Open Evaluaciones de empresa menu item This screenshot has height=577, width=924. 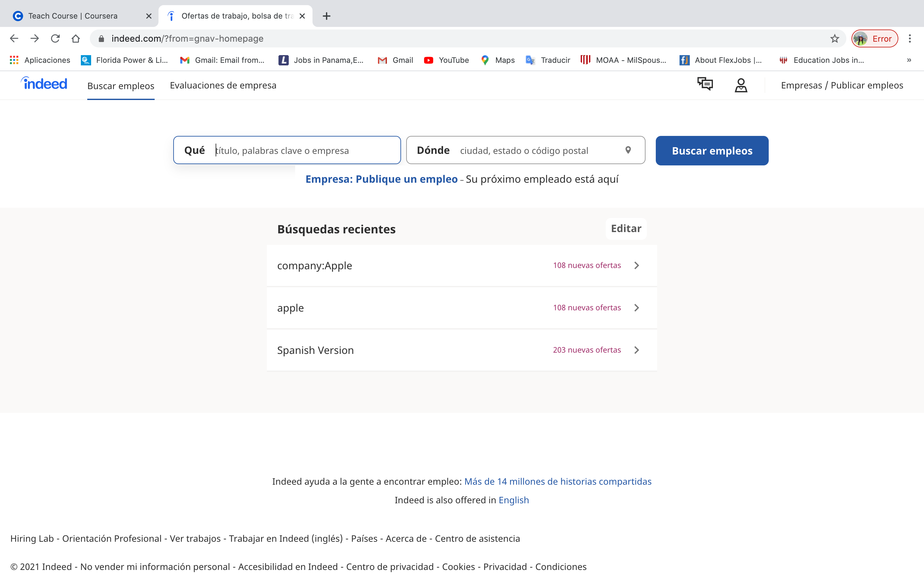click(x=223, y=86)
